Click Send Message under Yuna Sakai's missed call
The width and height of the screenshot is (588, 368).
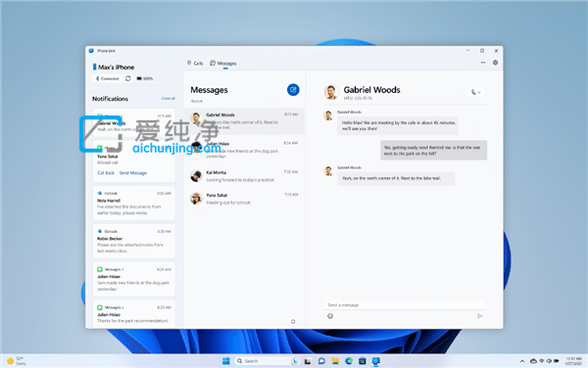132,172
